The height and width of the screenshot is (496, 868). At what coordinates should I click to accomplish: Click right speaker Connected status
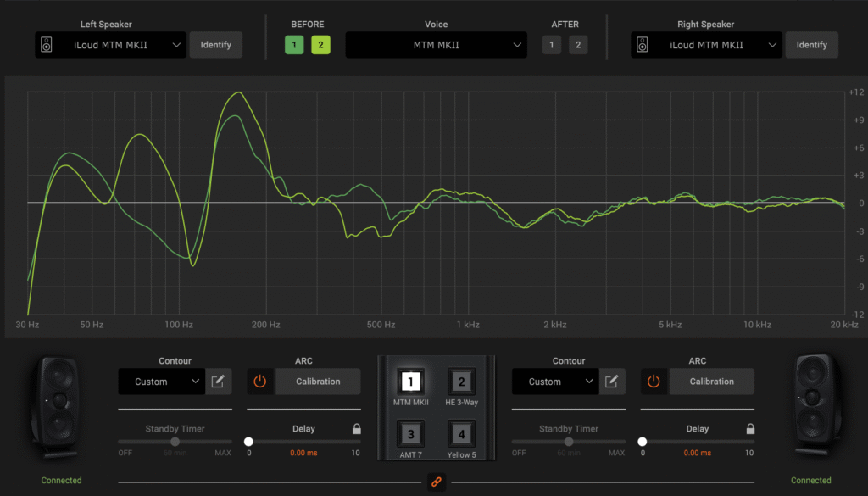811,481
